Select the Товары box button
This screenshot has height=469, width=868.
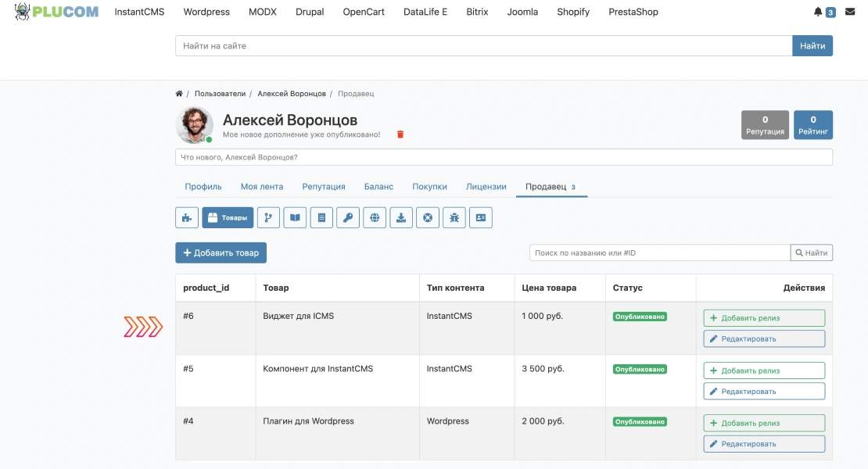coord(228,217)
